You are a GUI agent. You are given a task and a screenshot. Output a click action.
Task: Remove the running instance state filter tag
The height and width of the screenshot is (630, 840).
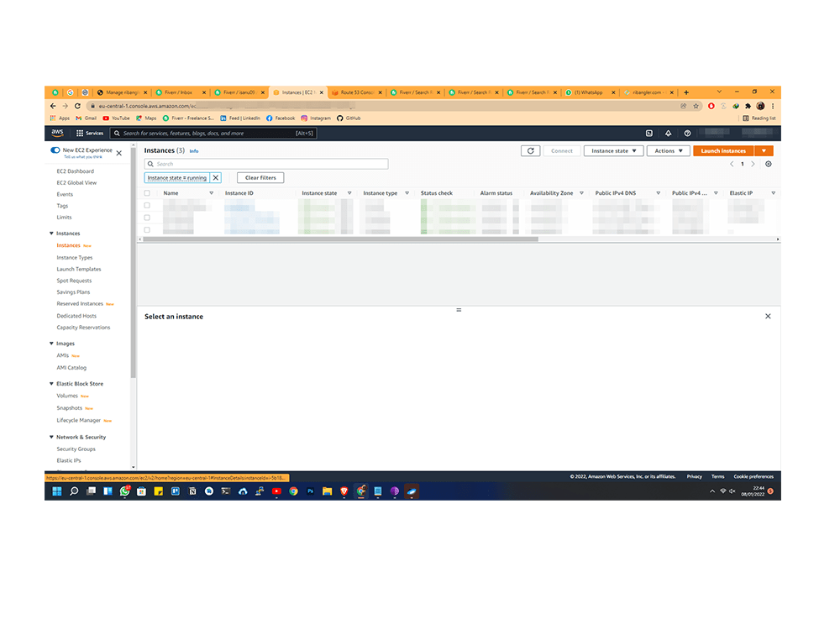[x=216, y=178]
